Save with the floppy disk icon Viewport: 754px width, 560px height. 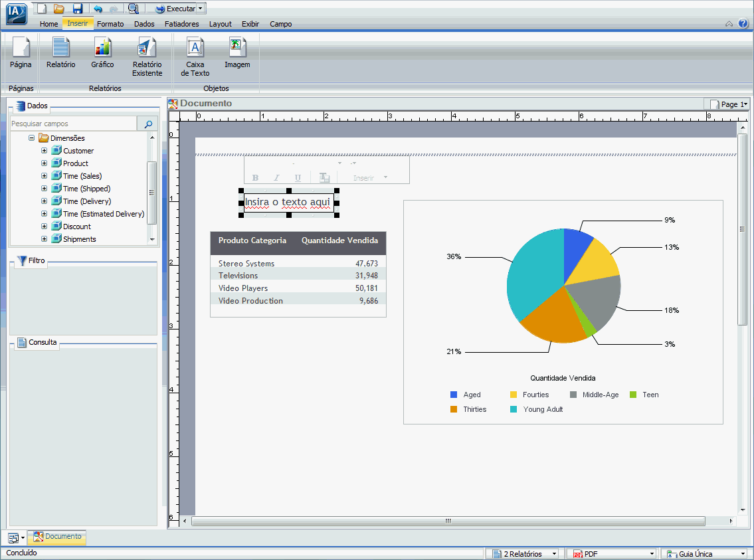(78, 8)
